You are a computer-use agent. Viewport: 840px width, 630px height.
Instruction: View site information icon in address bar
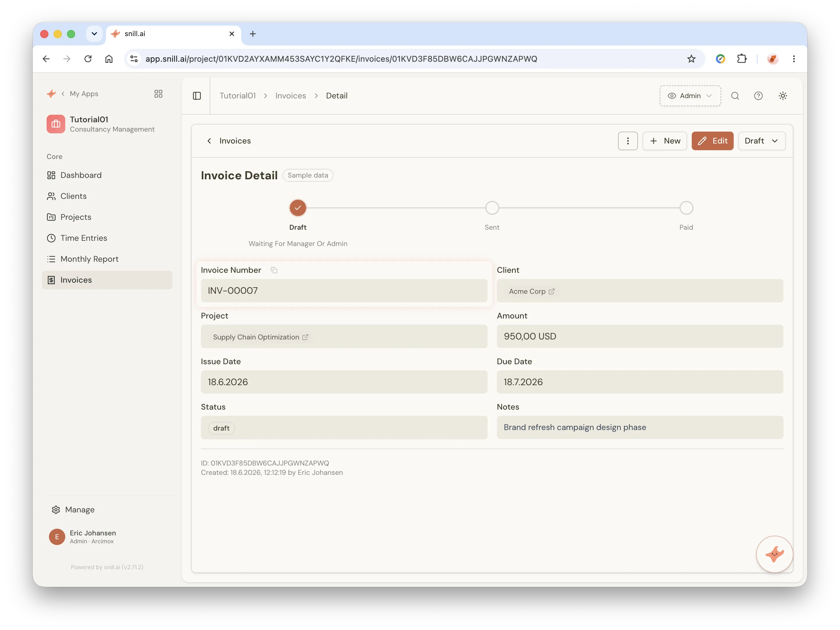pos(134,59)
